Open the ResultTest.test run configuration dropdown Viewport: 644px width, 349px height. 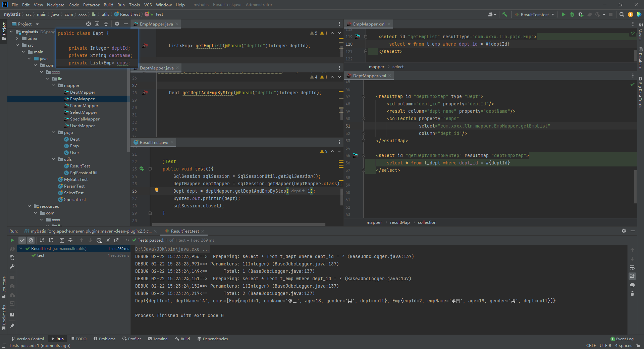[x=534, y=14]
